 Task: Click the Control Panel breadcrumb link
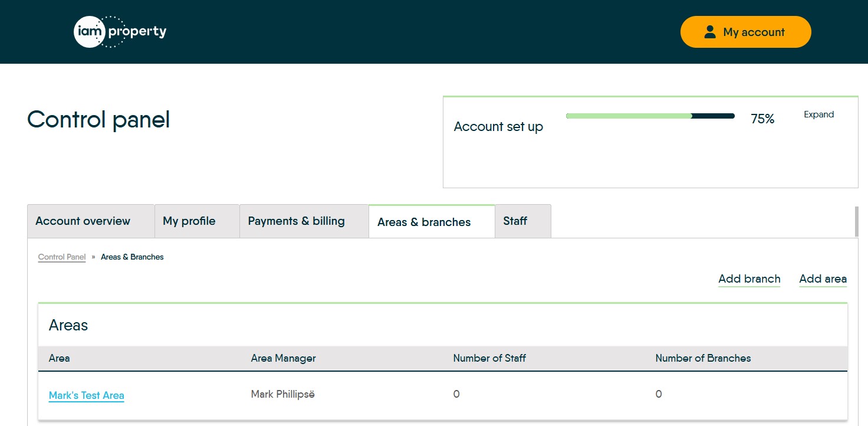[x=62, y=257]
